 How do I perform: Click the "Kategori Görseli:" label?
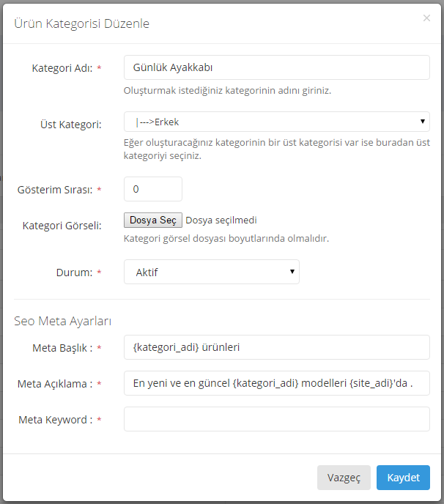click(x=62, y=225)
